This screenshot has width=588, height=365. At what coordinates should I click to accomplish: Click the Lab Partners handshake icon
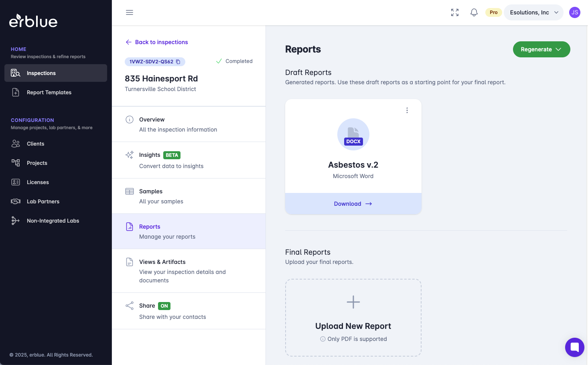(x=16, y=201)
